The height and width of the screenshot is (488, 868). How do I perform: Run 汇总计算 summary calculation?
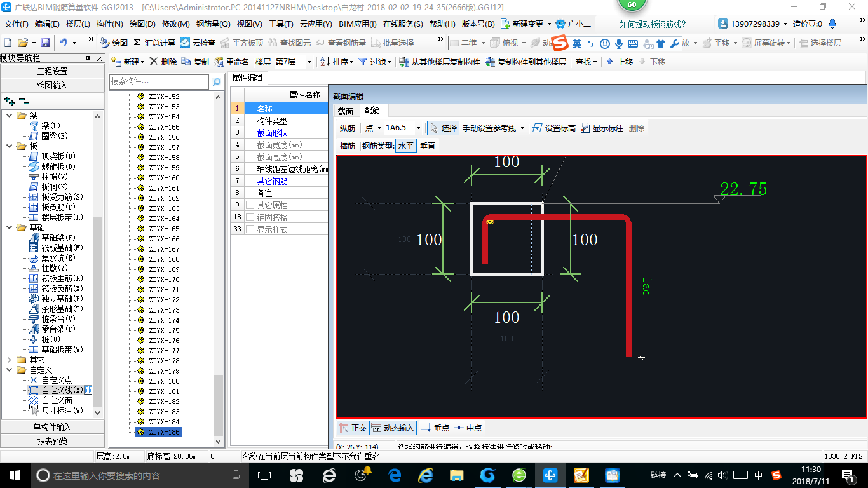154,43
